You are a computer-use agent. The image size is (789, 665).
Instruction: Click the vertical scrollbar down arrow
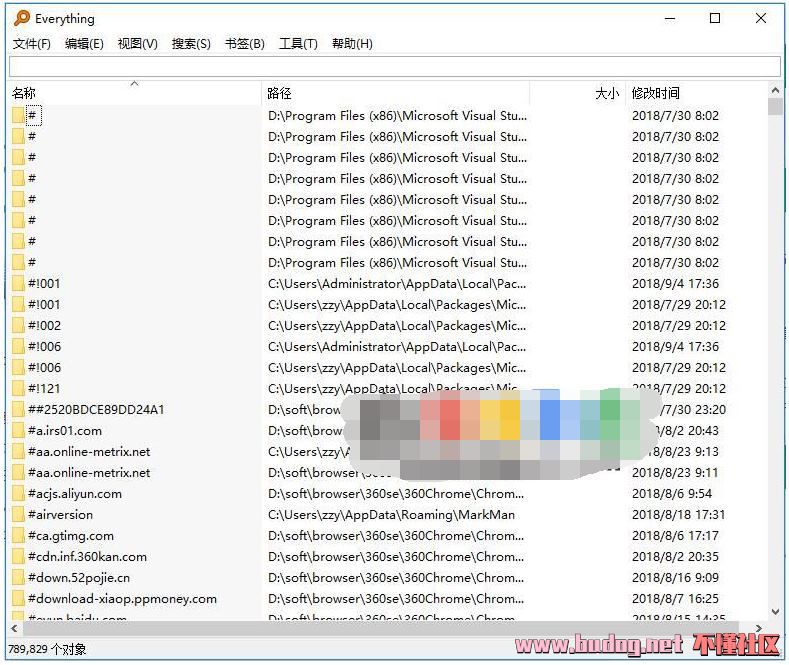[x=775, y=611]
